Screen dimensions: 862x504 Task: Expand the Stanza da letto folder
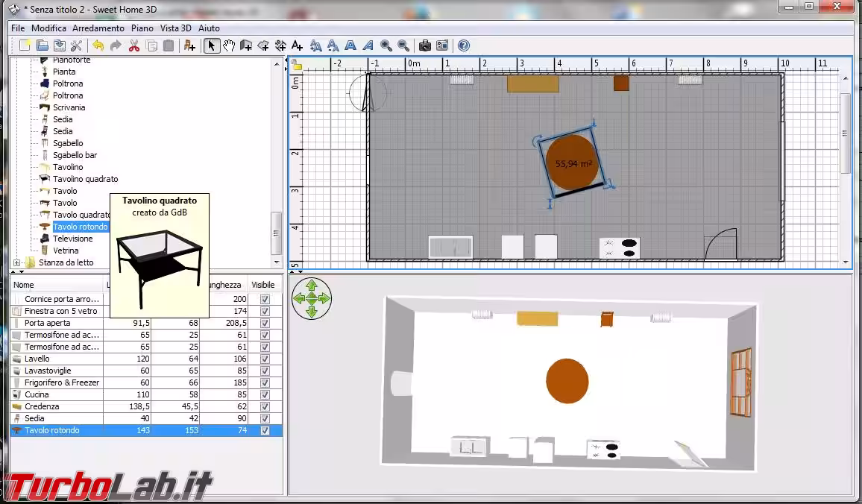[x=17, y=262]
